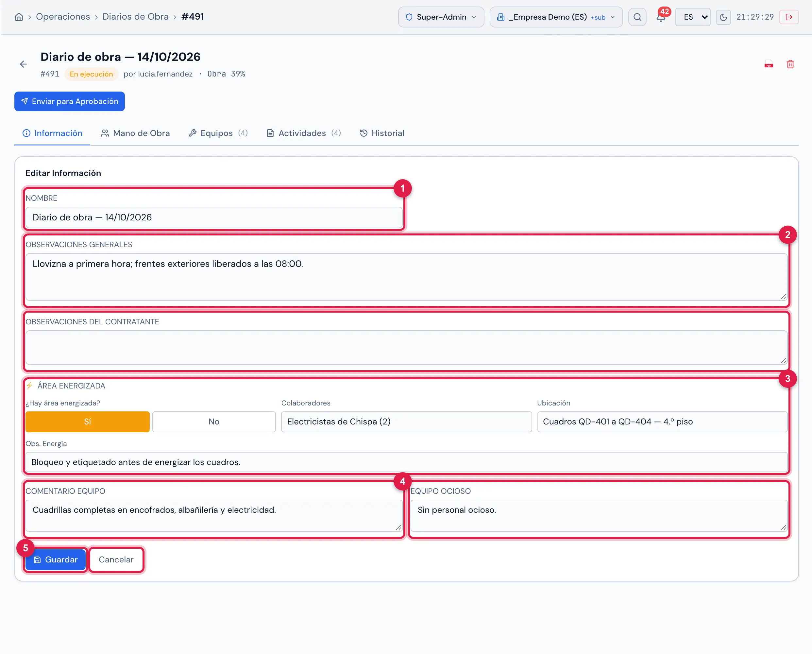Click the Comentario Equipo text area
The height and width of the screenshot is (654, 812).
pos(214,516)
